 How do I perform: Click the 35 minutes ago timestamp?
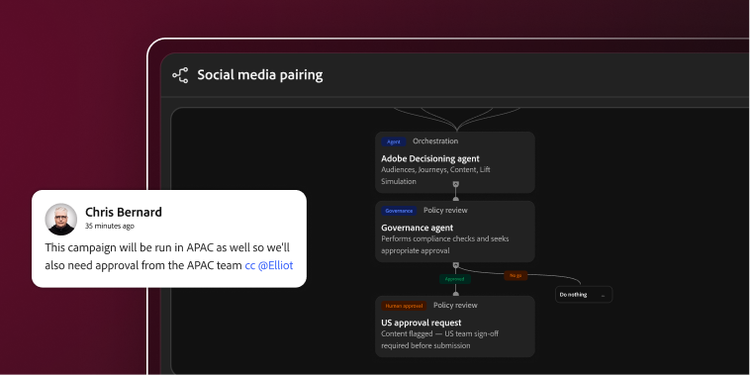point(110,226)
